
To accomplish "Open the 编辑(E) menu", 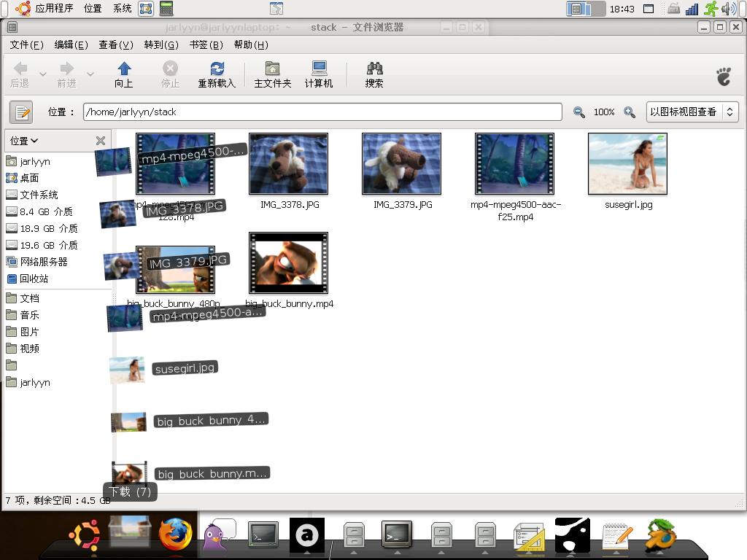I will click(71, 44).
